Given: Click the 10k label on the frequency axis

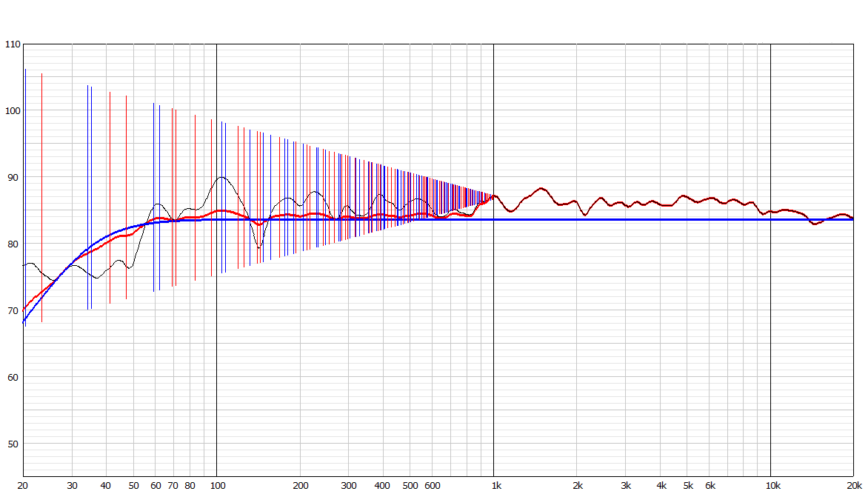Looking at the screenshot, I should click(x=772, y=486).
